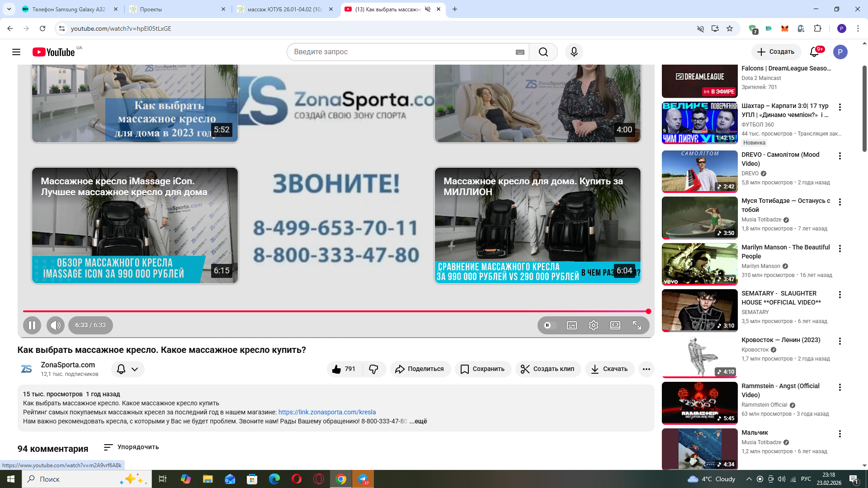Open YouTube notifications bell

tap(814, 52)
